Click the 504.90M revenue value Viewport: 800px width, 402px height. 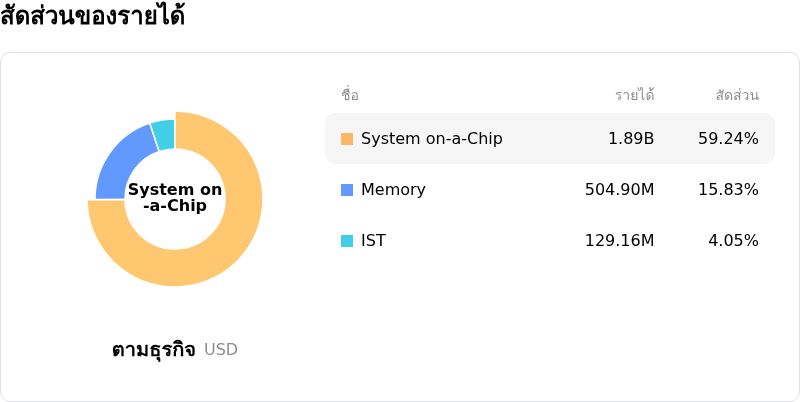(x=619, y=190)
